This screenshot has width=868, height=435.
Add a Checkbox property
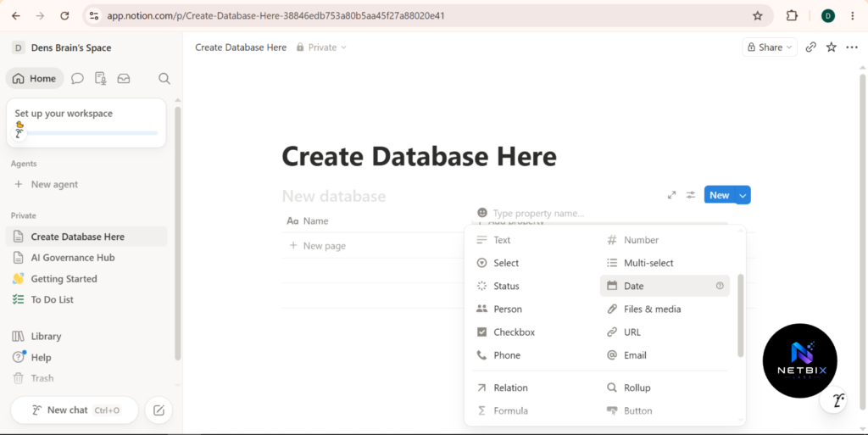(x=536, y=332)
